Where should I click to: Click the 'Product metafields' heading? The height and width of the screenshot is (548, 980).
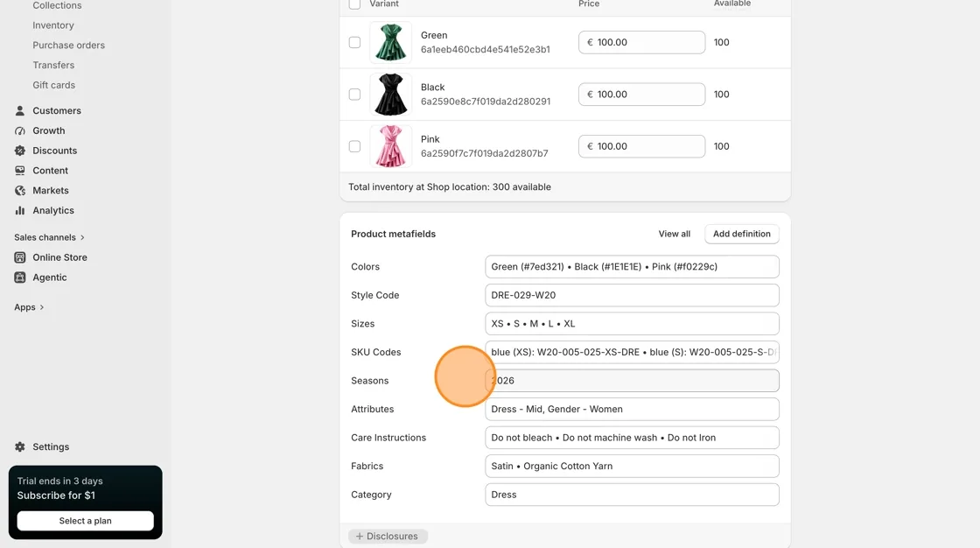(x=393, y=234)
